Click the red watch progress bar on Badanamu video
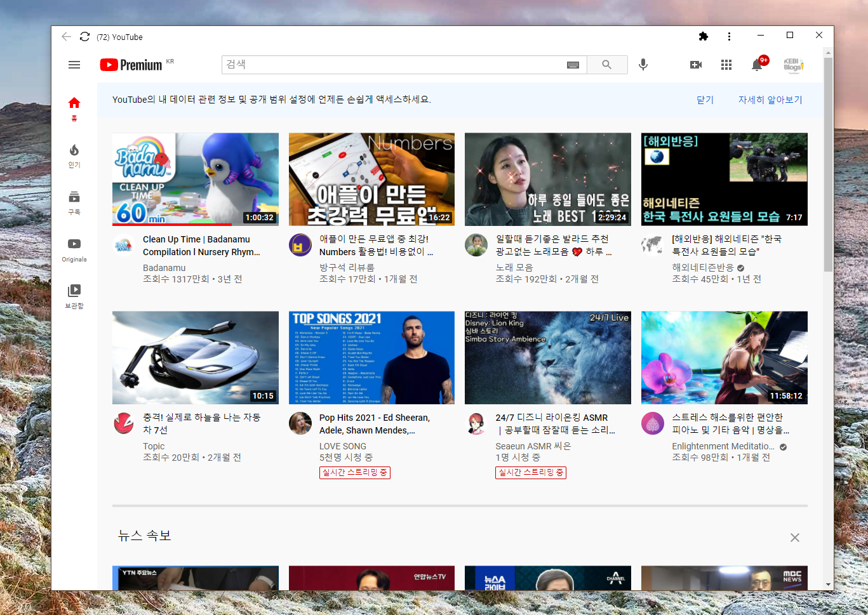 pos(171,225)
